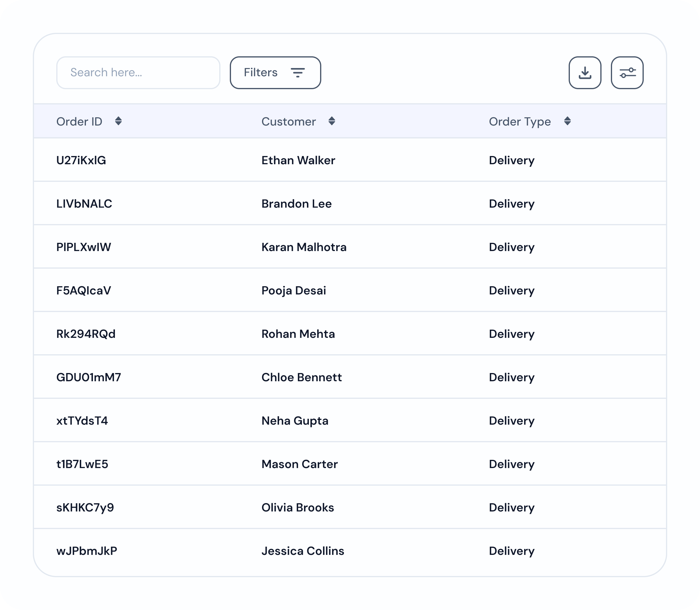This screenshot has width=700, height=610.
Task: Click customer Olivia Brooks
Action: click(298, 508)
